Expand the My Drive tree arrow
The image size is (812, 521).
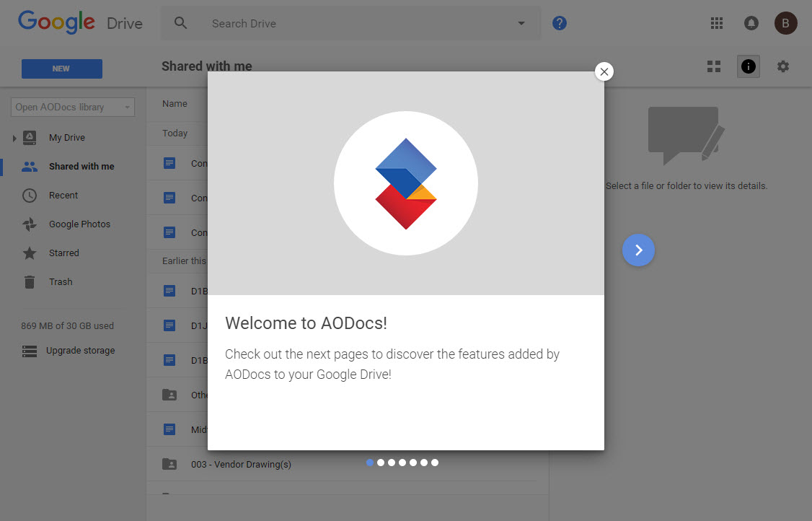pyautogui.click(x=14, y=138)
